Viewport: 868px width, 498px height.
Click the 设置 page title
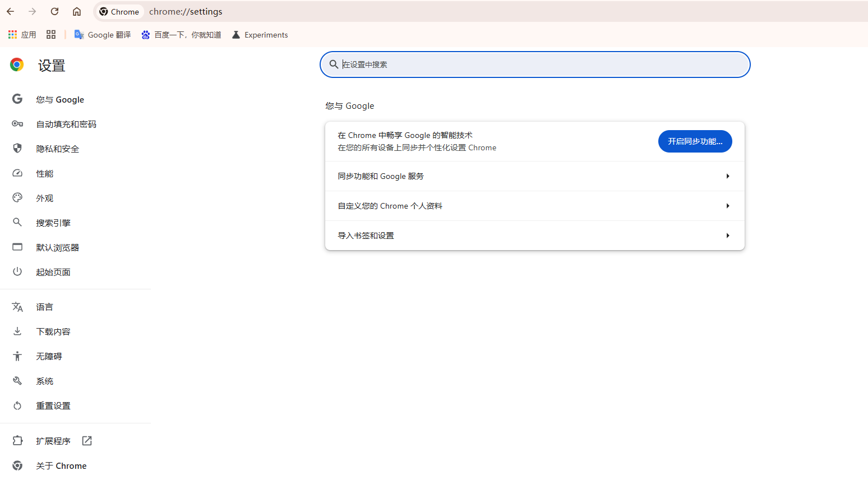coord(52,66)
